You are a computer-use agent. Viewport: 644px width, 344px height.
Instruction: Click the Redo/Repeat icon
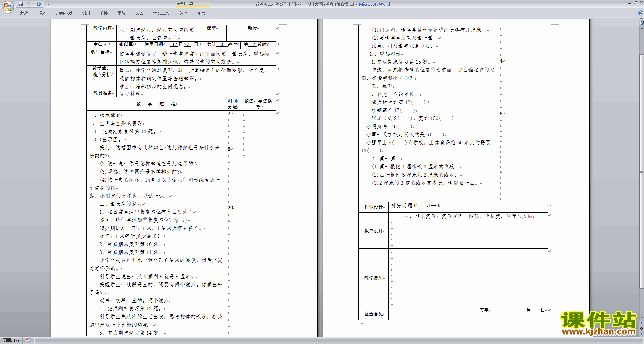click(39, 4)
